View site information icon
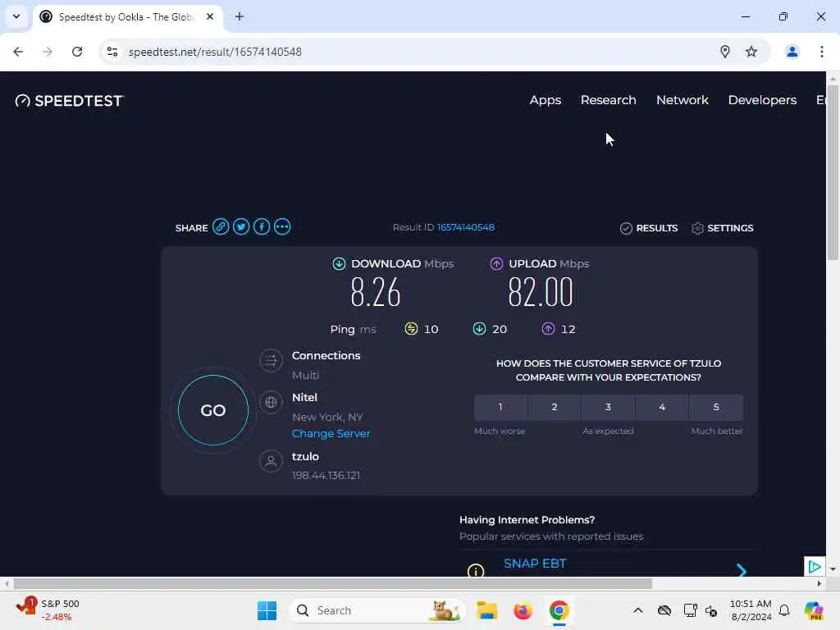840x630 pixels. (112, 52)
